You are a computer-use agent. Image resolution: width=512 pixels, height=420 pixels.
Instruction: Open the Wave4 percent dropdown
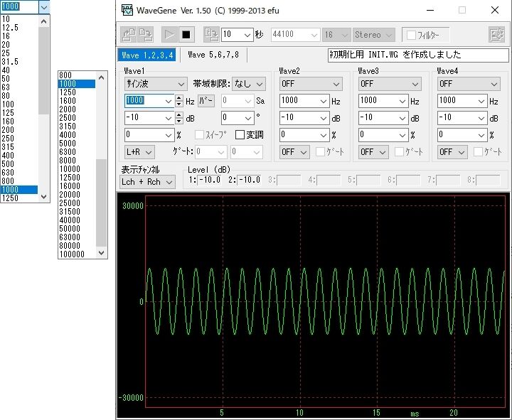coord(481,135)
